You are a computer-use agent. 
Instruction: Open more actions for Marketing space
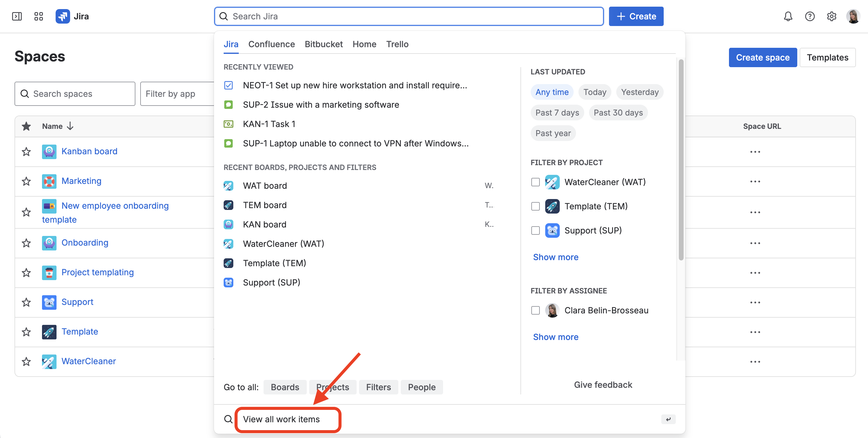click(755, 181)
